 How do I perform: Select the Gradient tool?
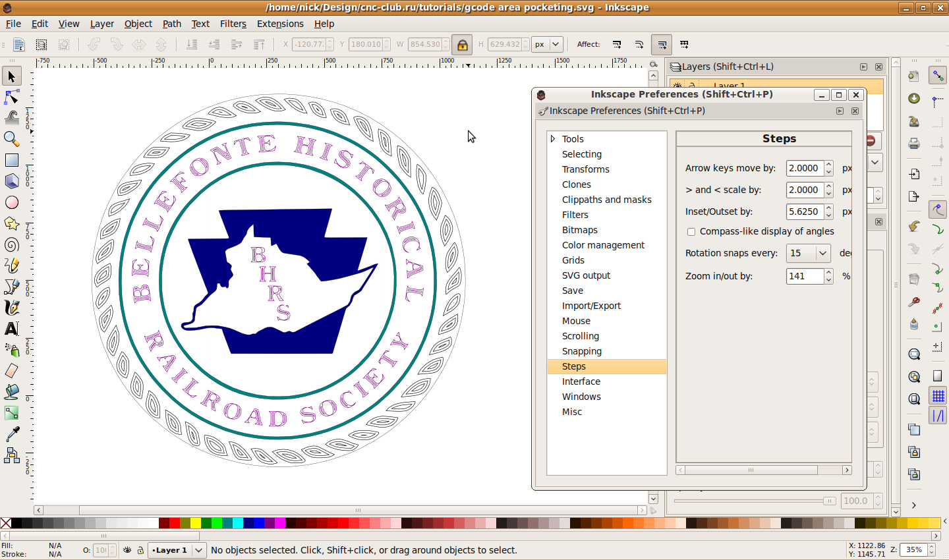pyautogui.click(x=12, y=413)
